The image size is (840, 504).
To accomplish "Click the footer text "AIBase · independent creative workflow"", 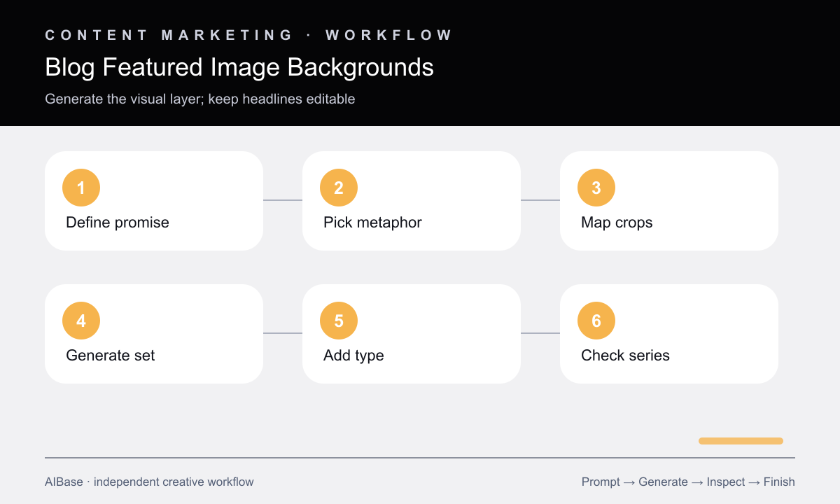I will tap(149, 482).
